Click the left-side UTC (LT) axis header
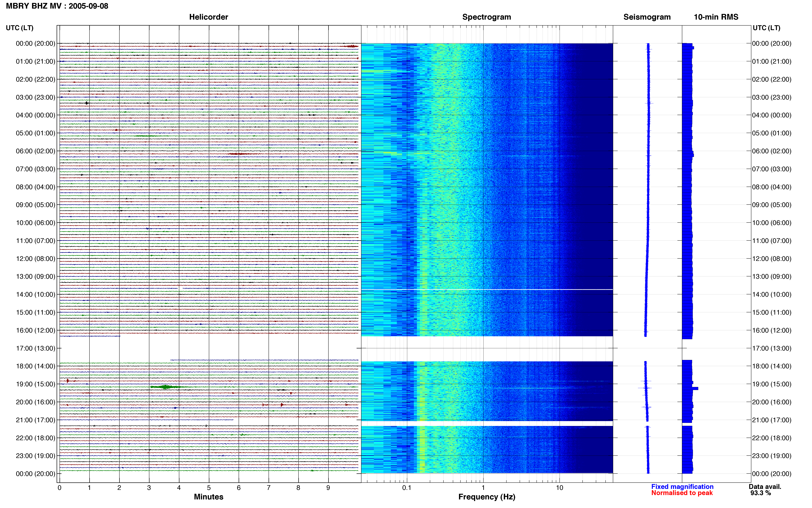This screenshot has height=508, width=812. 20,28
